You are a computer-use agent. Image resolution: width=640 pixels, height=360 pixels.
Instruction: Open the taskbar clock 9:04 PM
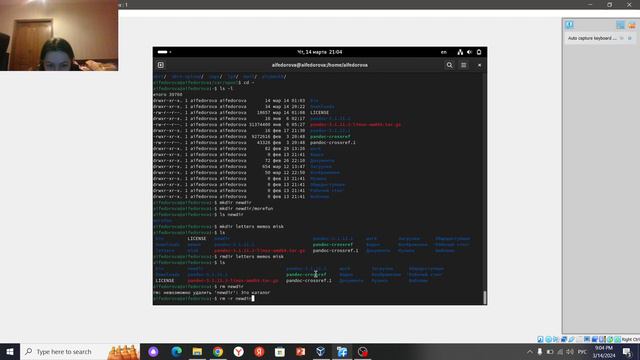coord(604,351)
